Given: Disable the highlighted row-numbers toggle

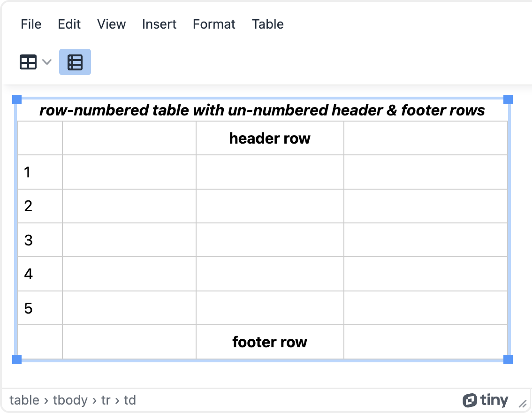Looking at the screenshot, I should pyautogui.click(x=75, y=61).
